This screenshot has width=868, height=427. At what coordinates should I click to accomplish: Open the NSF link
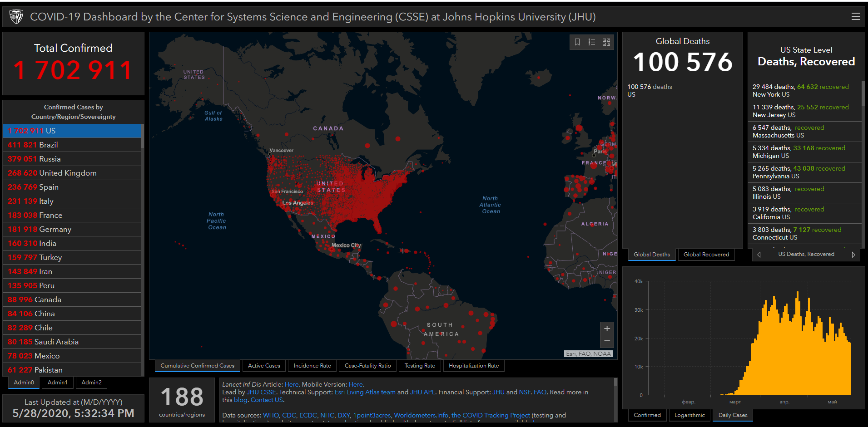524,392
